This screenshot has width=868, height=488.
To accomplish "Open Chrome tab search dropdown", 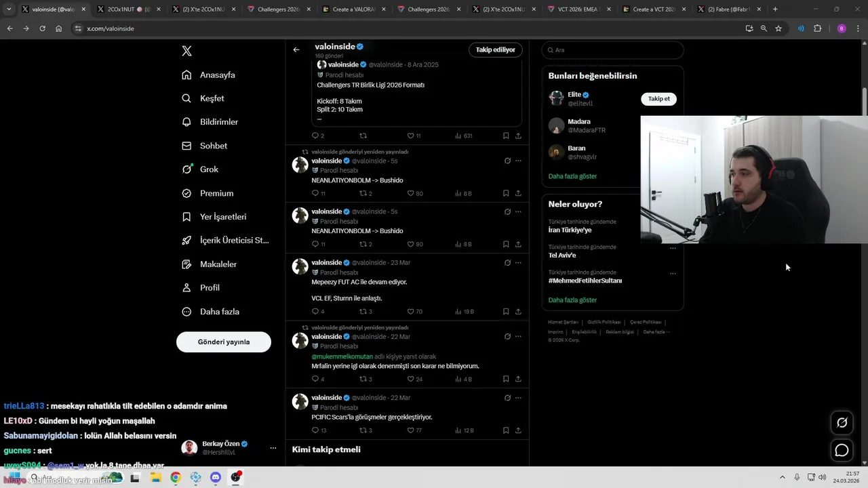I will (9, 9).
